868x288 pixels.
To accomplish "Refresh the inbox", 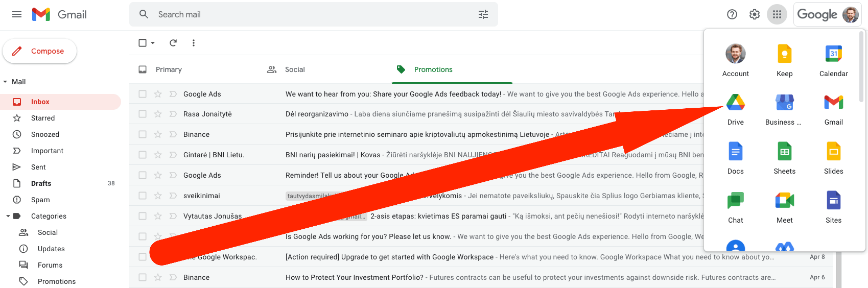I will tap(173, 43).
